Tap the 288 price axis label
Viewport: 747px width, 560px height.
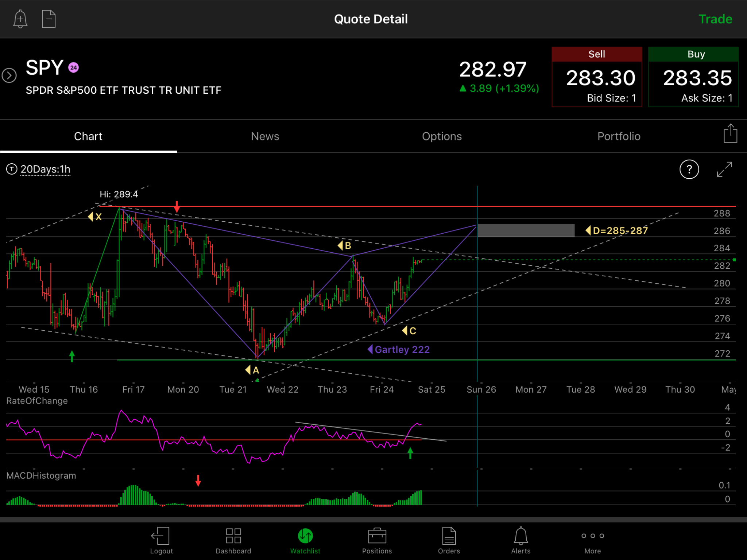[x=722, y=213]
